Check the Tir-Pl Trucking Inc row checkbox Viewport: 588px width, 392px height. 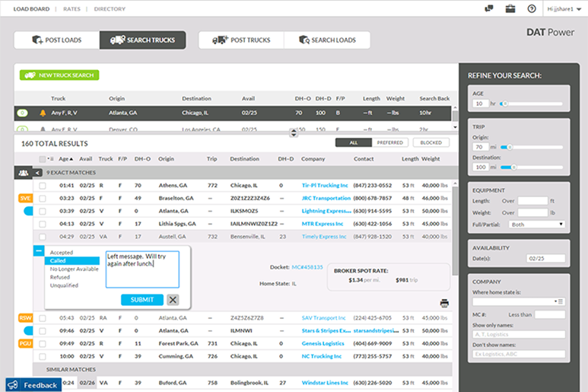(43, 186)
